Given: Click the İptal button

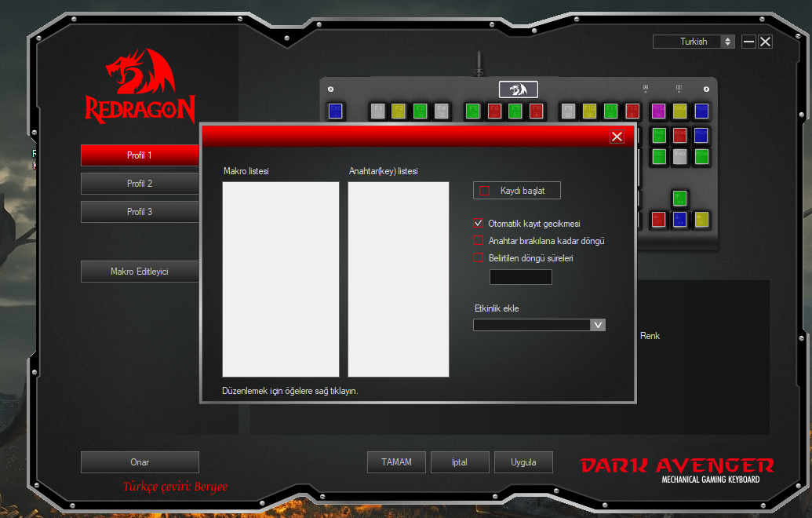Looking at the screenshot, I should 460,462.
